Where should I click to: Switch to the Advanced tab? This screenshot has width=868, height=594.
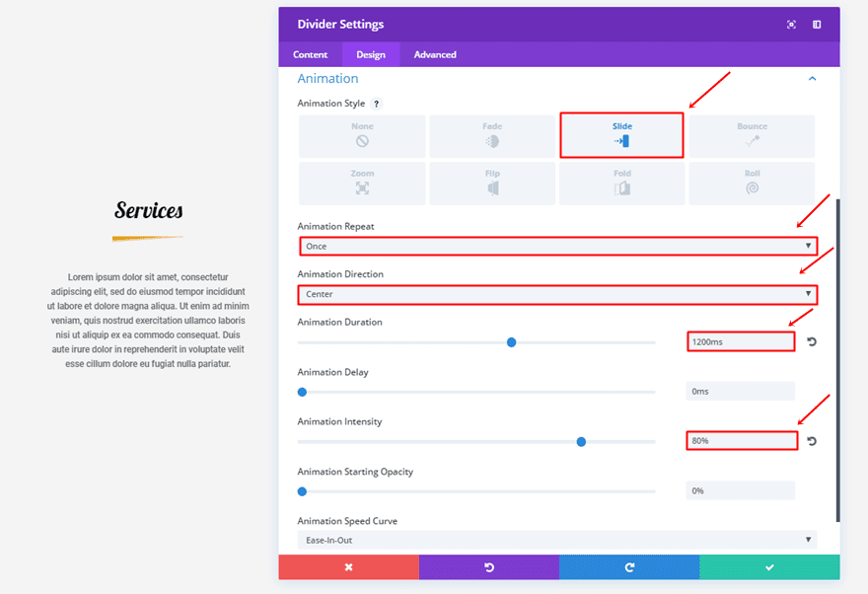point(435,54)
